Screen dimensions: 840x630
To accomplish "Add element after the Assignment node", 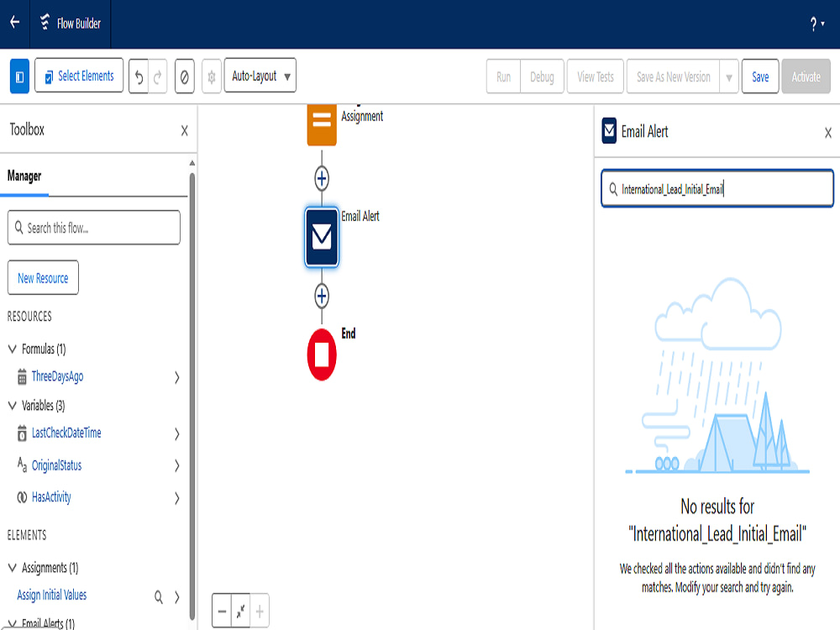I will 322,178.
